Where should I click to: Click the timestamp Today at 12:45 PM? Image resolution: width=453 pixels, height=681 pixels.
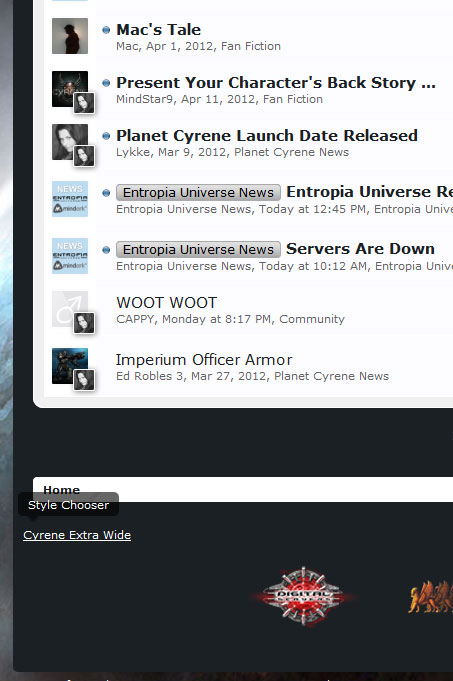pos(313,209)
